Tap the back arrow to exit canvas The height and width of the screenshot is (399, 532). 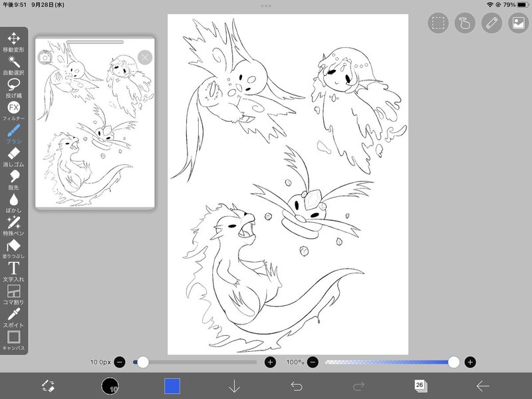483,386
